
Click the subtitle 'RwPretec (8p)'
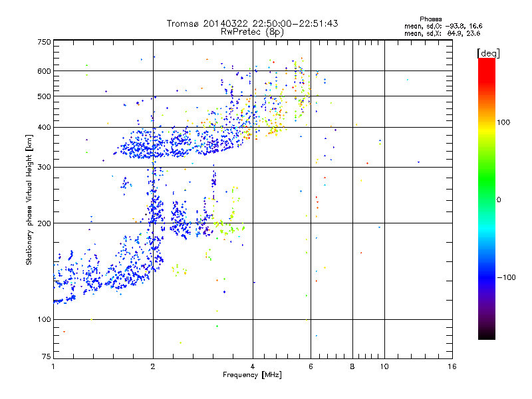(x=252, y=32)
